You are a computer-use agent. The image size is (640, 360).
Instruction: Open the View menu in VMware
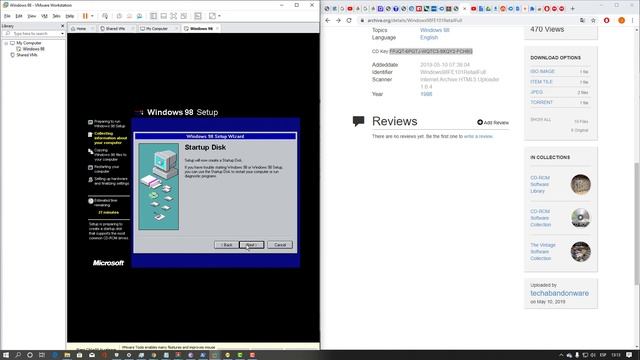[x=31, y=16]
